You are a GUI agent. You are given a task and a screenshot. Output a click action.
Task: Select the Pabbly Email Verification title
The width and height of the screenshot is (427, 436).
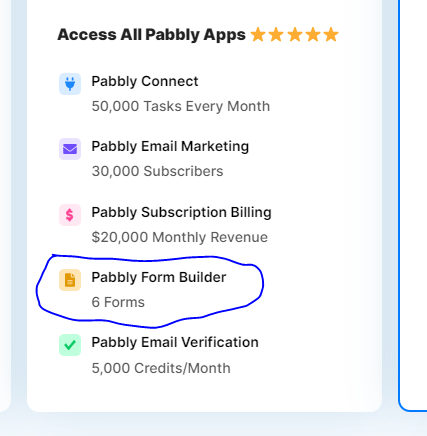click(175, 343)
